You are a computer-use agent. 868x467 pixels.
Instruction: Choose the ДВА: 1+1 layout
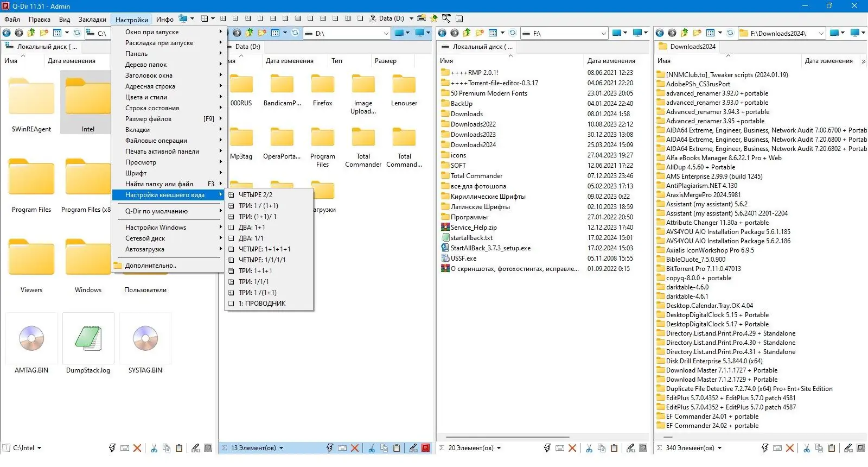click(269, 227)
